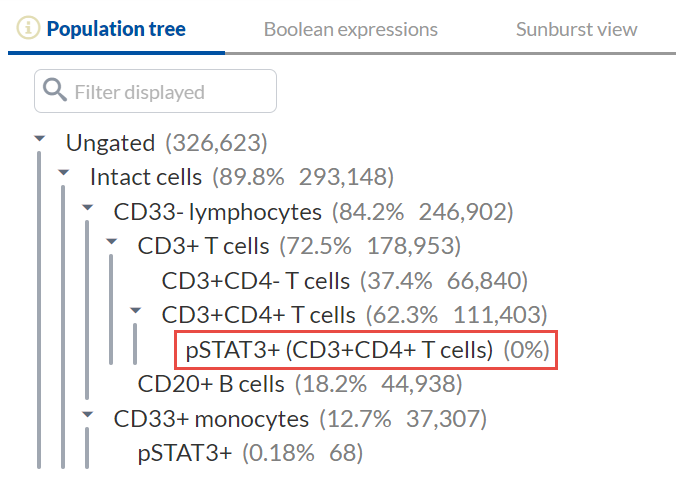Open the Sunburst view tab
Image resolution: width=693 pixels, height=497 pixels.
point(576,29)
